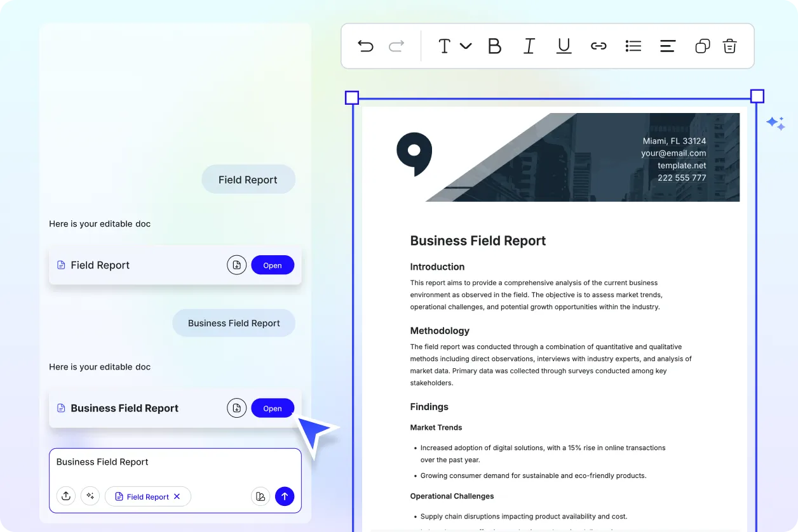
Task: Download the Field Report document
Action: pyautogui.click(x=236, y=265)
